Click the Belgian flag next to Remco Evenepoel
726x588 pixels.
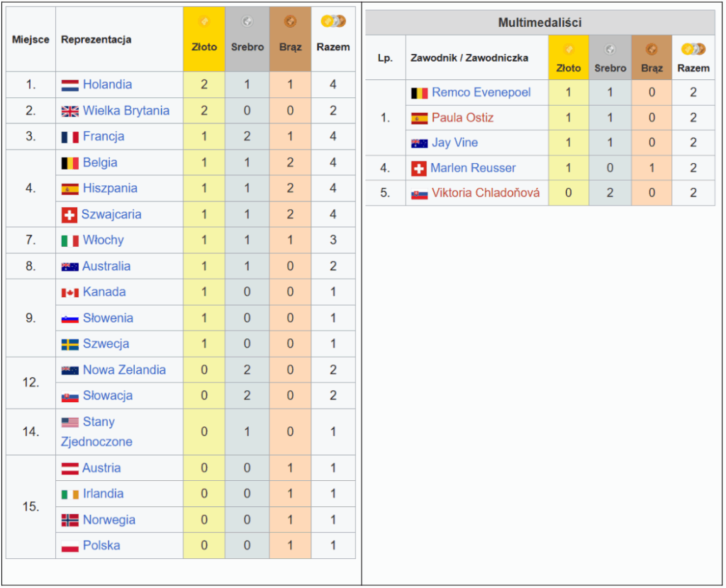(419, 93)
